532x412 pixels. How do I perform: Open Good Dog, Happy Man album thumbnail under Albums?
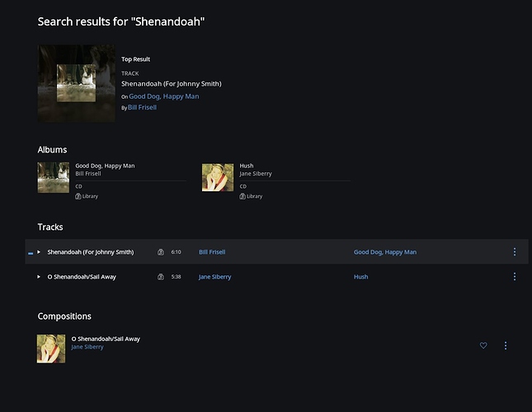click(54, 177)
